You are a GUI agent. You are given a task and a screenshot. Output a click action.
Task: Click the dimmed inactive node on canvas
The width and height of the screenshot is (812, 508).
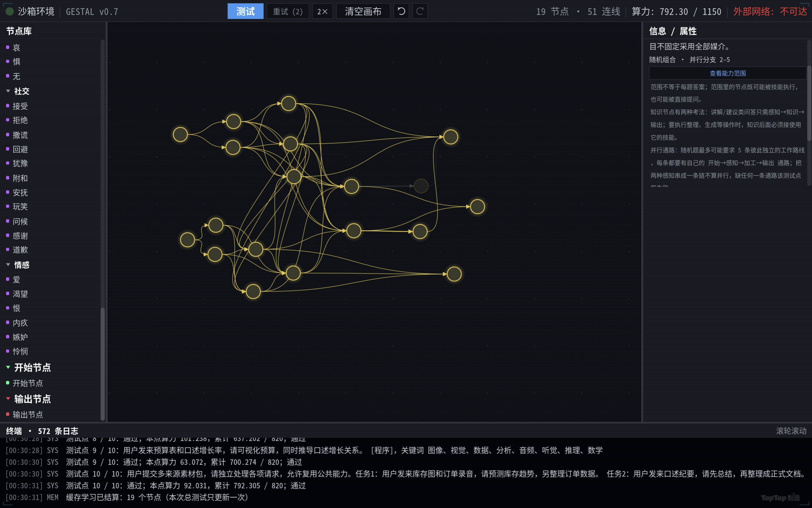pos(421,186)
